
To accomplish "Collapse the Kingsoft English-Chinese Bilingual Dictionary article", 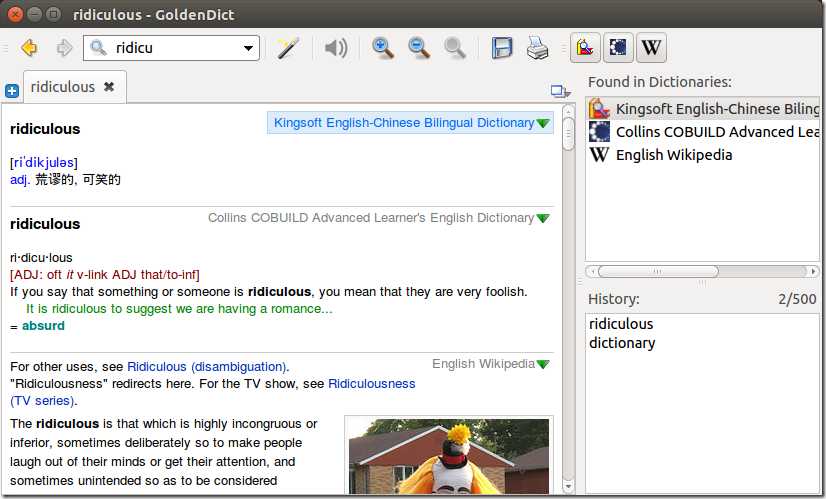I will (x=543, y=123).
